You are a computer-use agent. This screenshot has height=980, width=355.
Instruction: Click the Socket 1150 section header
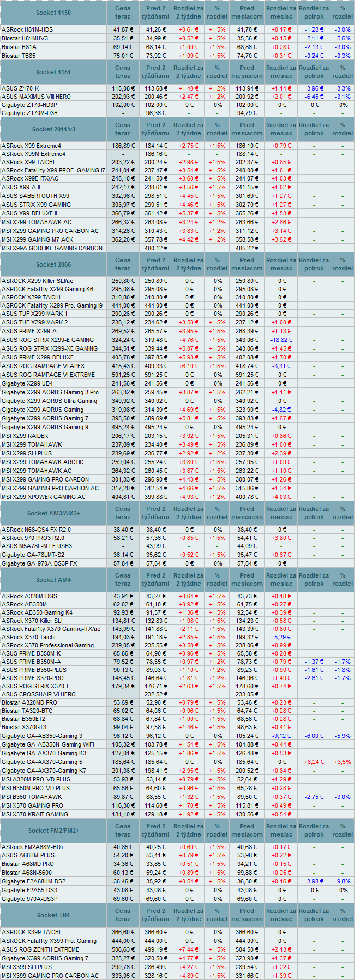[53, 13]
